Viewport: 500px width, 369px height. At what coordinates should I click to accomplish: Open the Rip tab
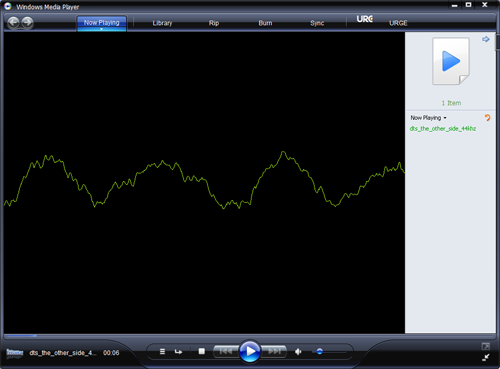(214, 23)
